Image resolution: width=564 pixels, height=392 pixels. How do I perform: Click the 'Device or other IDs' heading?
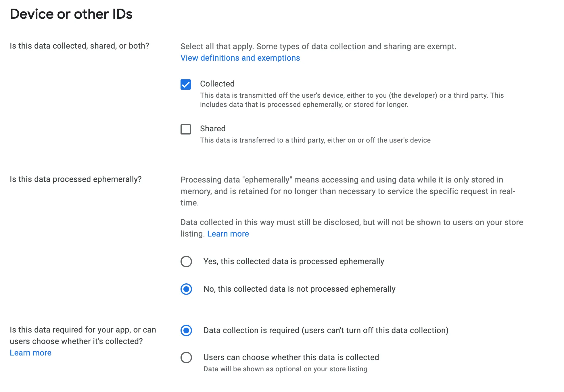(71, 14)
